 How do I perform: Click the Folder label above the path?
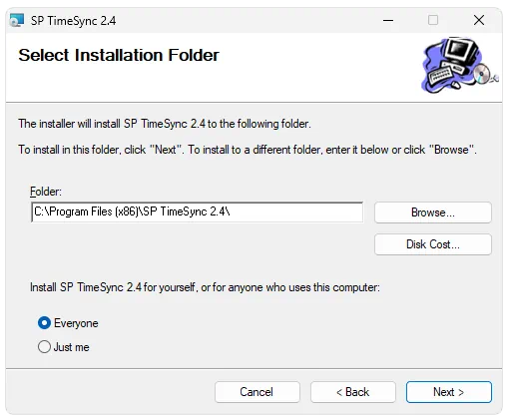click(46, 192)
